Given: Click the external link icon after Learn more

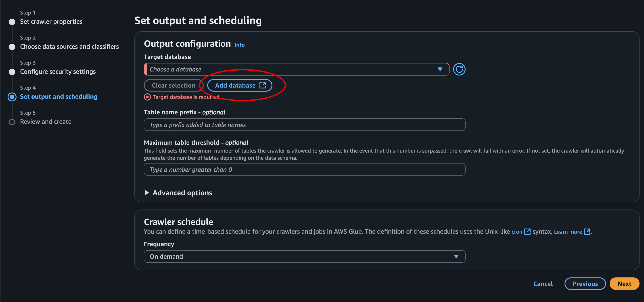Looking at the screenshot, I should [x=587, y=231].
